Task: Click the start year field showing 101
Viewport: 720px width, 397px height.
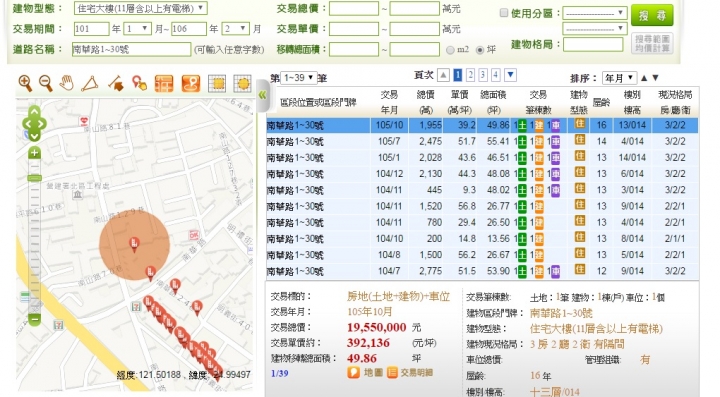Action: point(92,29)
